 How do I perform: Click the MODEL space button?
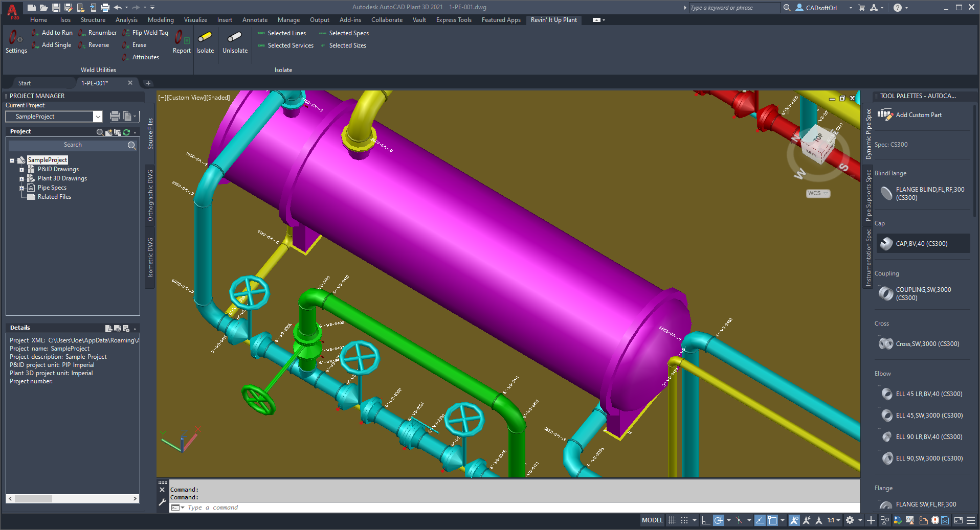pyautogui.click(x=652, y=520)
